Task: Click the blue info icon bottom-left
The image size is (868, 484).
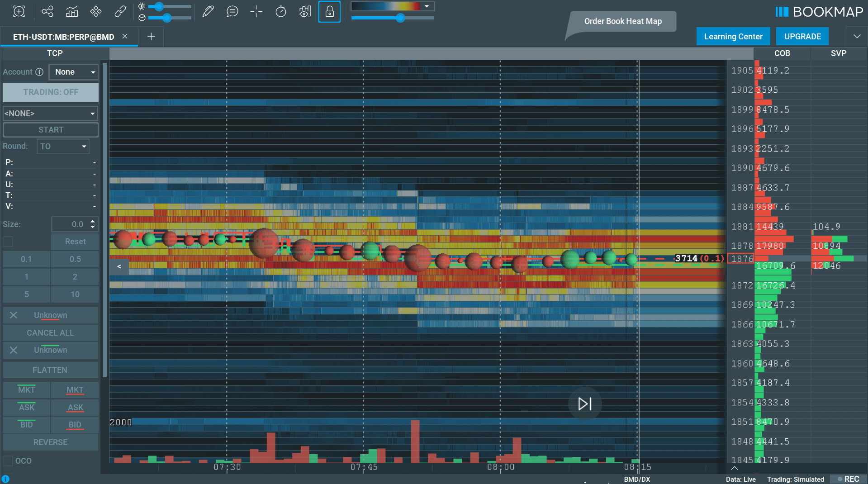Action: [x=5, y=479]
